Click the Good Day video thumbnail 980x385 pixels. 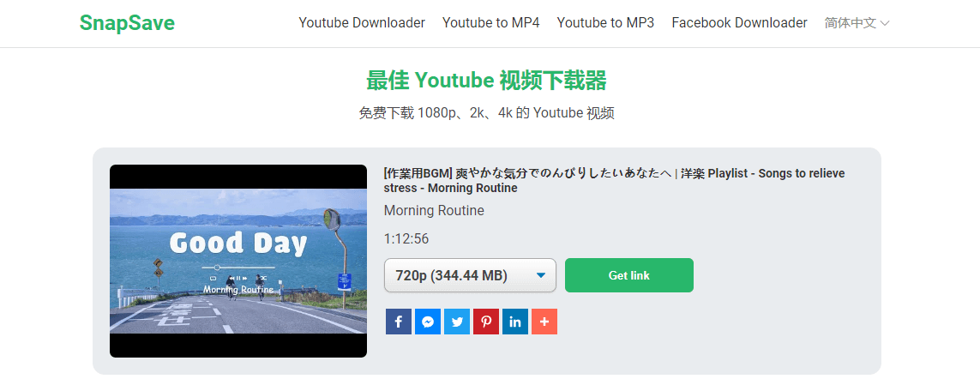238,261
